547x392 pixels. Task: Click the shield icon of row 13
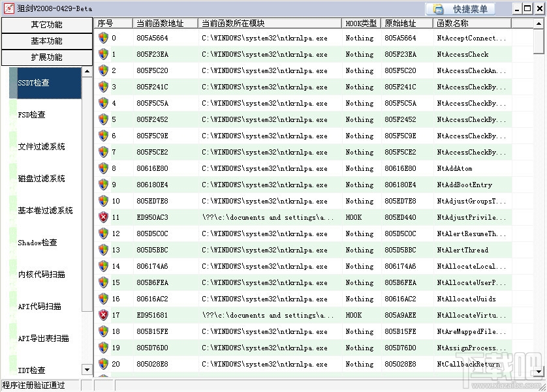click(x=103, y=250)
